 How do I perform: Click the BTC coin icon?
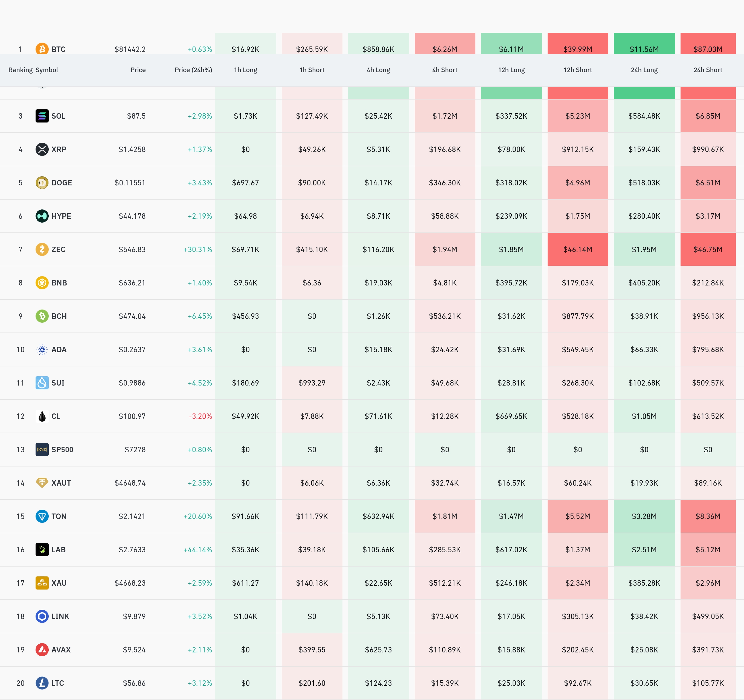point(42,49)
